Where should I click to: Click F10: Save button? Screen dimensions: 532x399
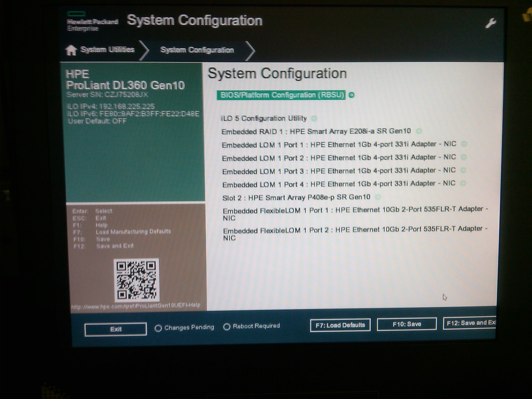pos(407,324)
